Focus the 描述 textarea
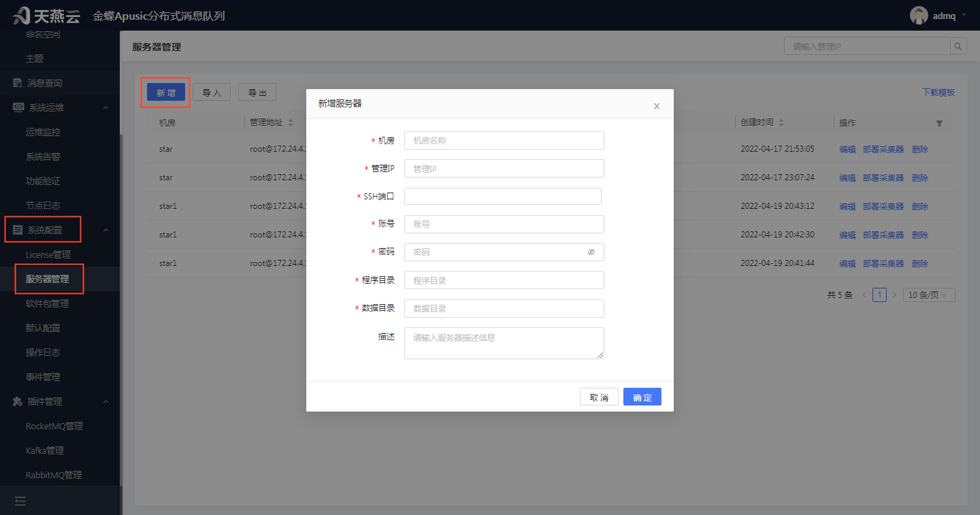The height and width of the screenshot is (515, 980). pos(504,343)
